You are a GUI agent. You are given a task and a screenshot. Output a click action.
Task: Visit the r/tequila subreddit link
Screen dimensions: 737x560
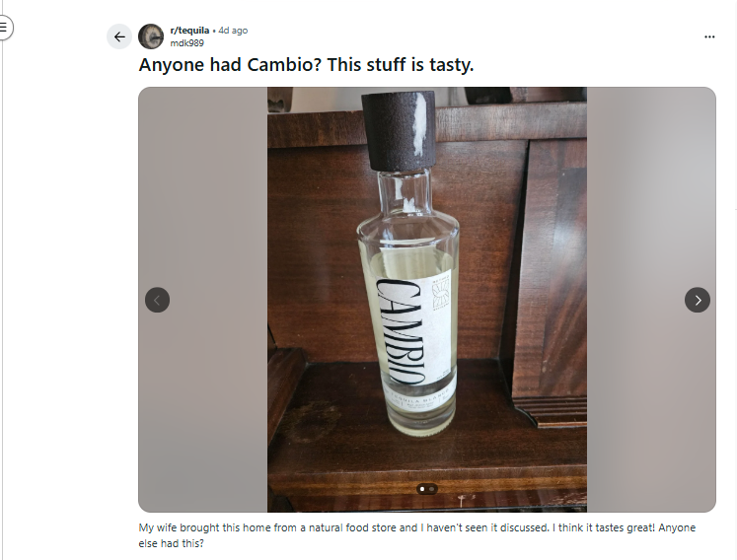pos(189,30)
